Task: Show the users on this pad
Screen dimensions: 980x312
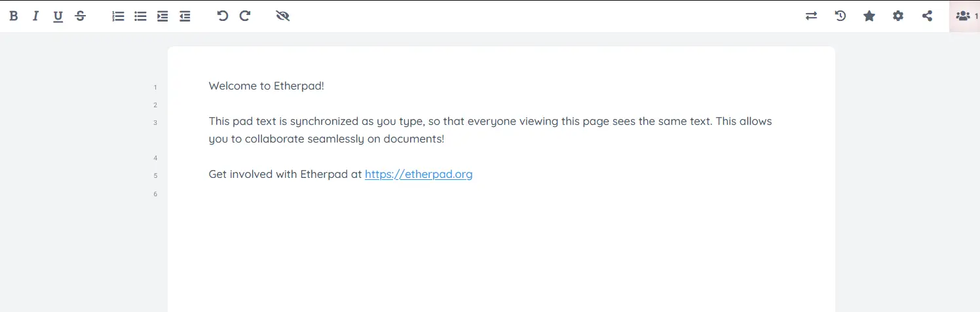Action: pos(964,16)
